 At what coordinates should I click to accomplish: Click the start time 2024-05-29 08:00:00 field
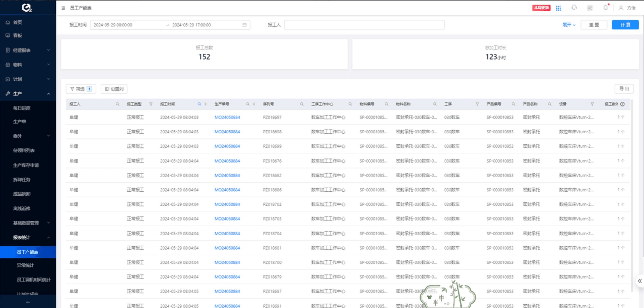(x=113, y=25)
